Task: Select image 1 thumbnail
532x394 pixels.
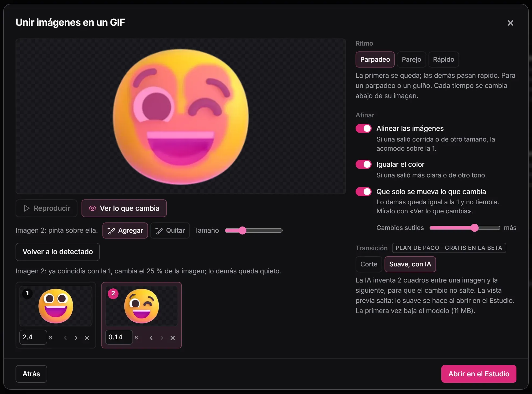Action: coord(56,306)
